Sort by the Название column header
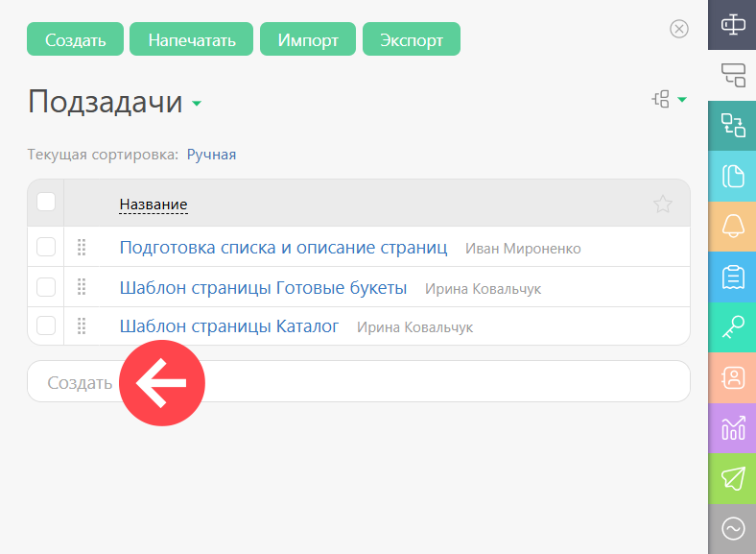 (x=154, y=205)
